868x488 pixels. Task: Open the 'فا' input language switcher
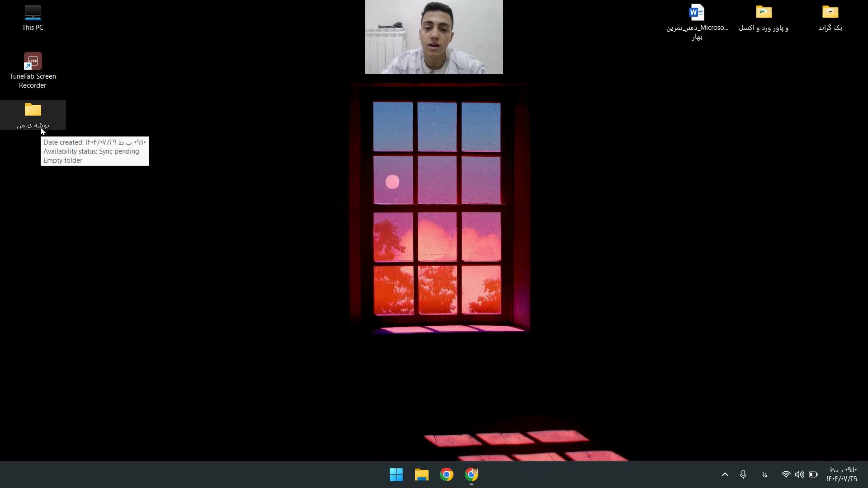point(764,475)
